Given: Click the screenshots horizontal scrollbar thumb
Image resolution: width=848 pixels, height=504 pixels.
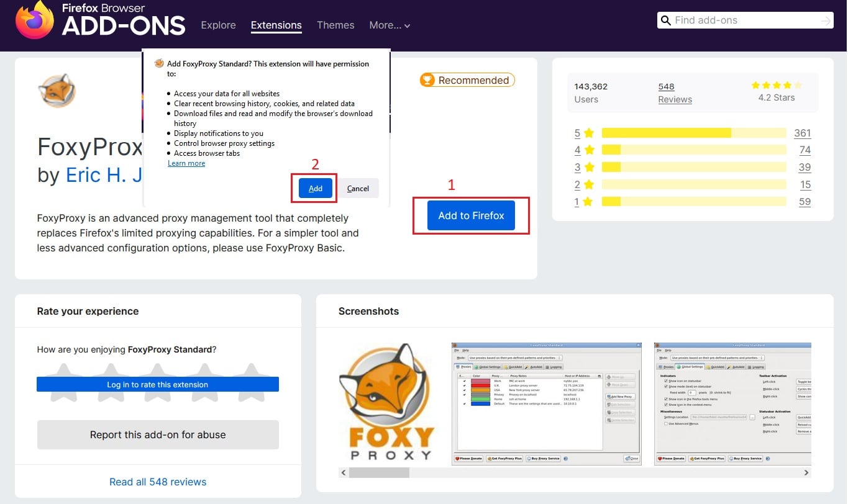Looking at the screenshot, I should pyautogui.click(x=379, y=473).
